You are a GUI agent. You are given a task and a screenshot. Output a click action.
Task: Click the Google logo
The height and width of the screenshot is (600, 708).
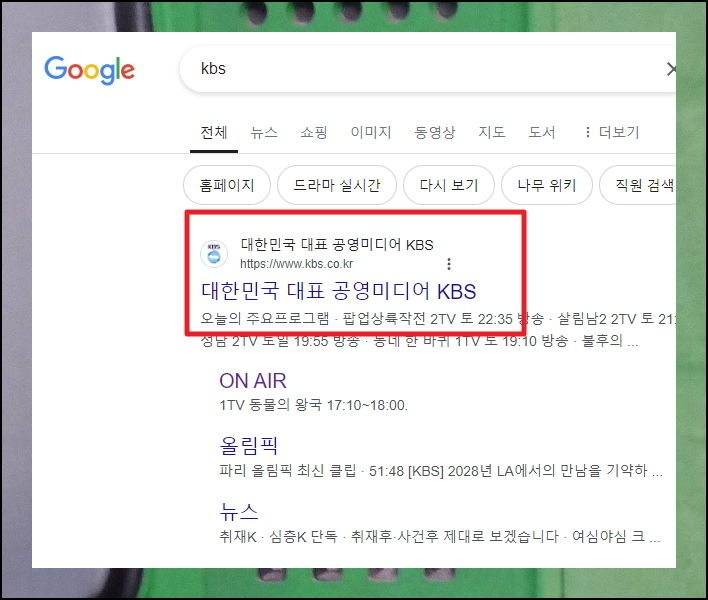(x=89, y=70)
